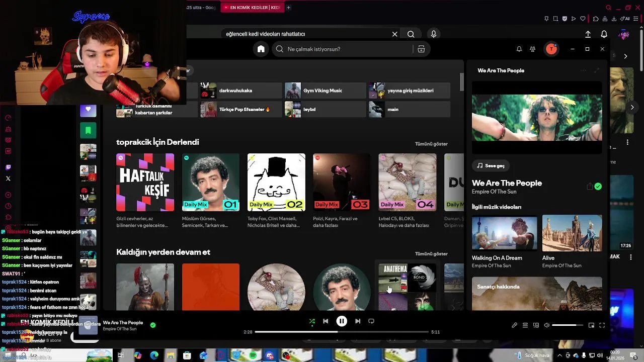Go to Spotify home via house icon
644x362 pixels.
[261, 49]
